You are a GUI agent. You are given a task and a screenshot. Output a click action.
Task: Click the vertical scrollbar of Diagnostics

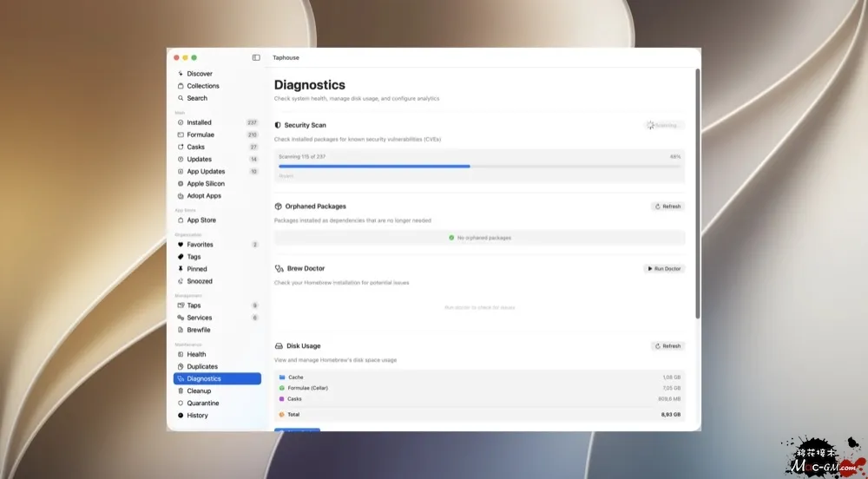(x=698, y=194)
